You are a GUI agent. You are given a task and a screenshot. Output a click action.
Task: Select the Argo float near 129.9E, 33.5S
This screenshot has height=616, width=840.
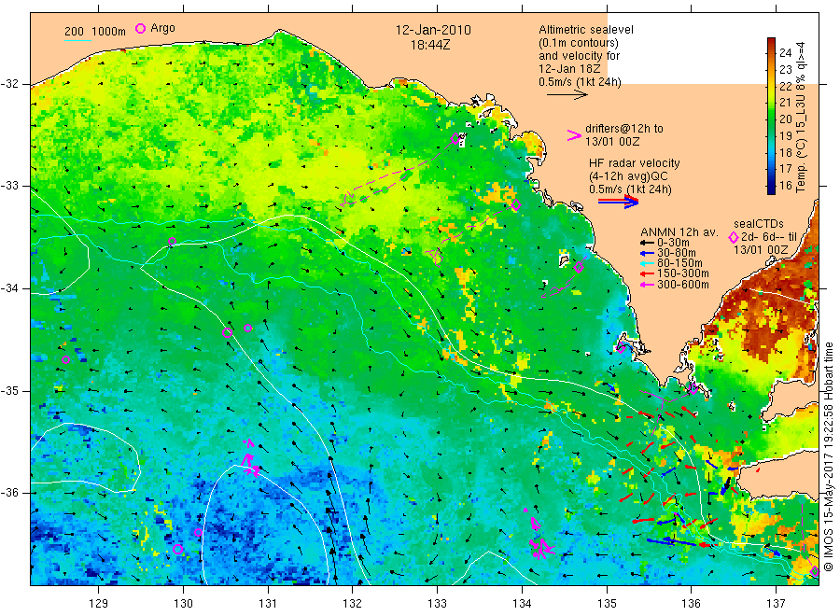(172, 242)
